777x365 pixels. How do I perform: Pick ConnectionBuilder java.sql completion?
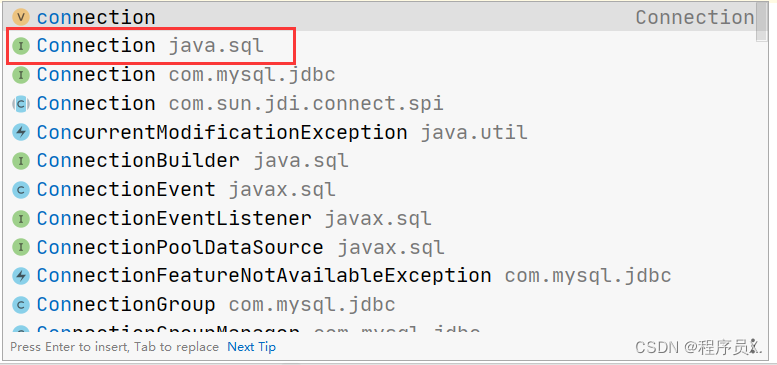(x=383, y=161)
